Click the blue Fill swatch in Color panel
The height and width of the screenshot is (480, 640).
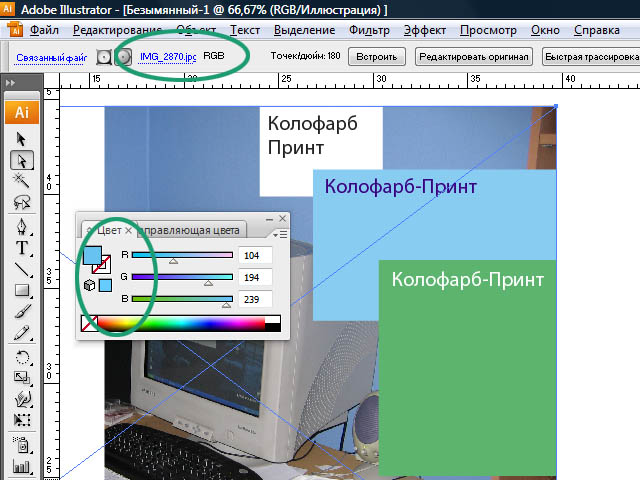92,256
